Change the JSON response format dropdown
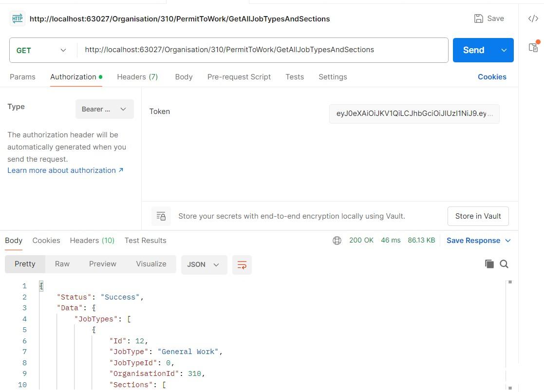This screenshot has height=392, width=544. (x=204, y=264)
